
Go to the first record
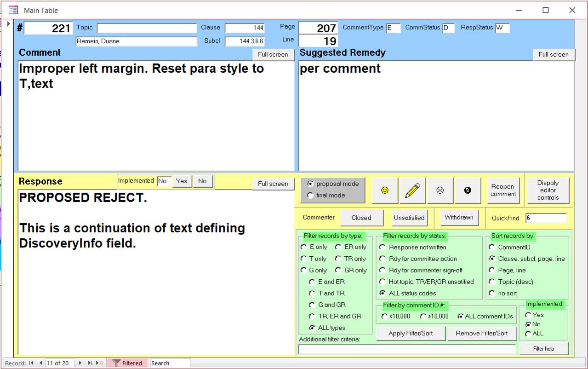31,363
